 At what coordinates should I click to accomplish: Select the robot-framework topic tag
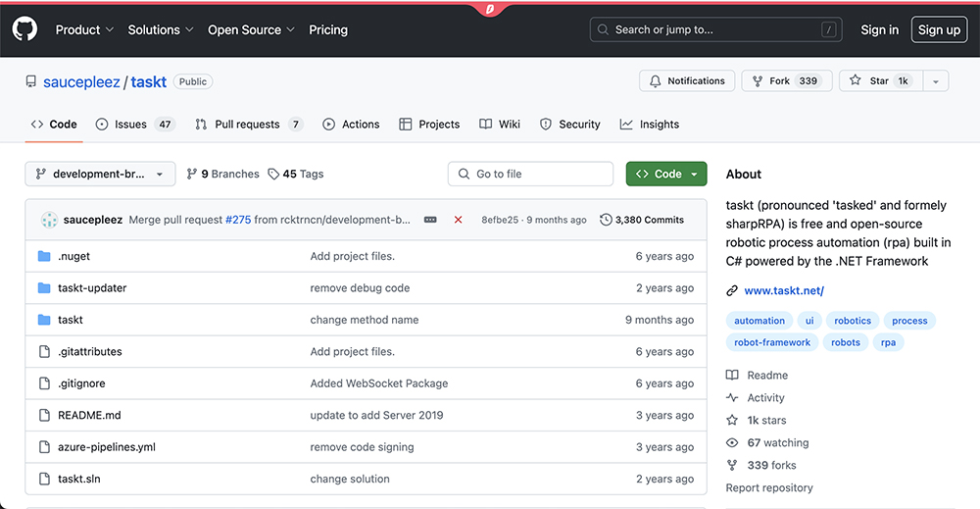click(x=772, y=342)
